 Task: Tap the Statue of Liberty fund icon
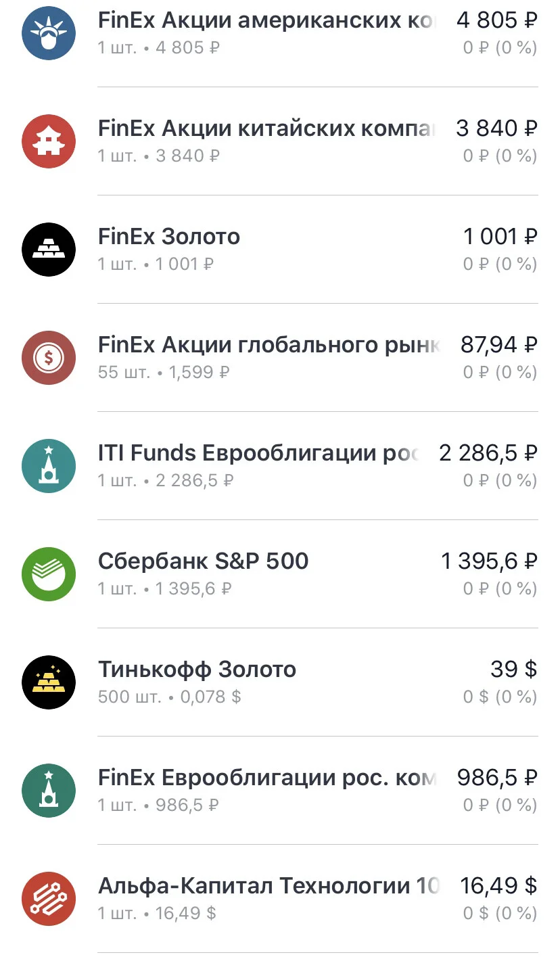coord(49,33)
